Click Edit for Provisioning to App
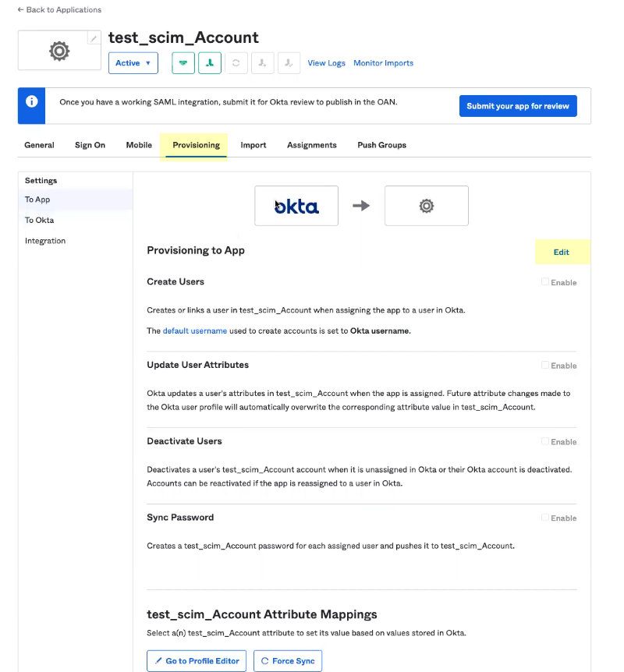The width and height of the screenshot is (624, 672). [561, 252]
